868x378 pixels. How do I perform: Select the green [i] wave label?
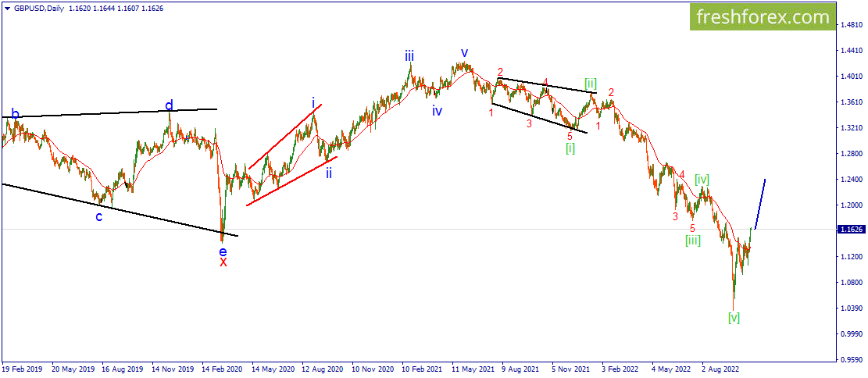tap(570, 148)
